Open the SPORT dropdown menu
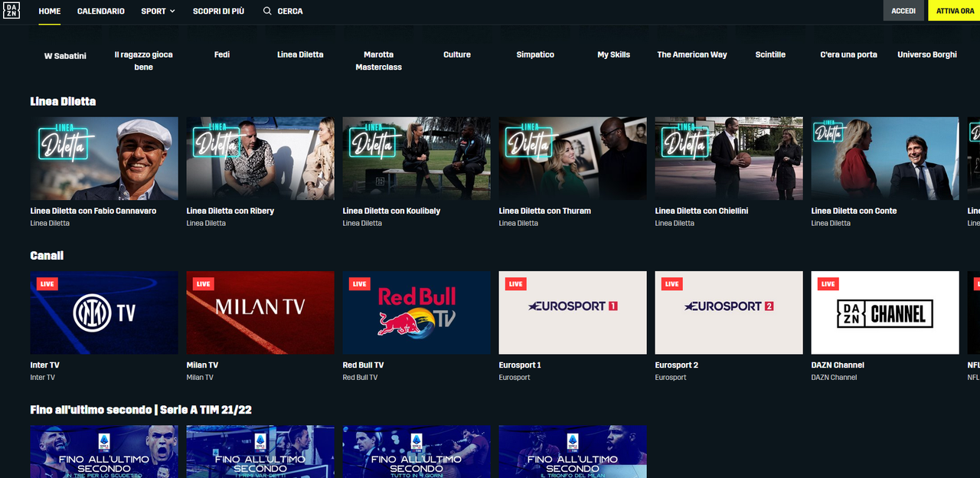980x478 pixels. tap(158, 11)
